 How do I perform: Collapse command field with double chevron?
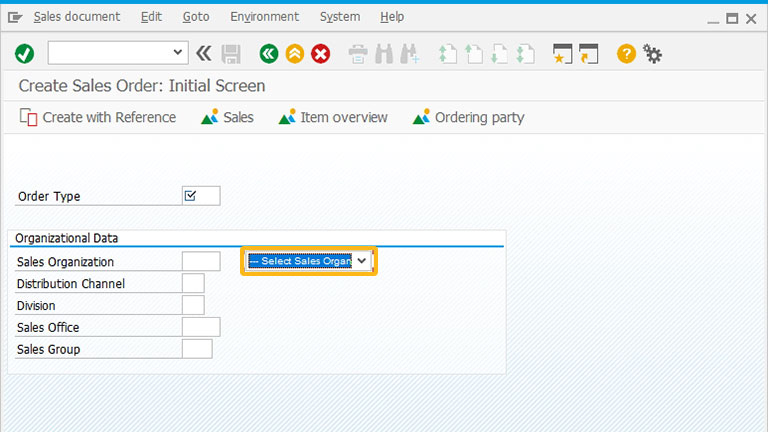204,53
